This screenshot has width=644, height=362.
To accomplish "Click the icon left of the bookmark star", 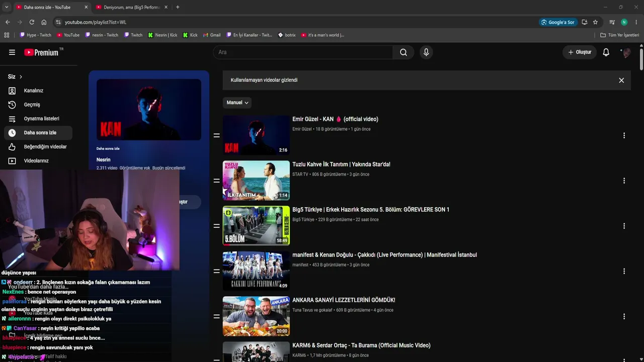I will pos(584,22).
